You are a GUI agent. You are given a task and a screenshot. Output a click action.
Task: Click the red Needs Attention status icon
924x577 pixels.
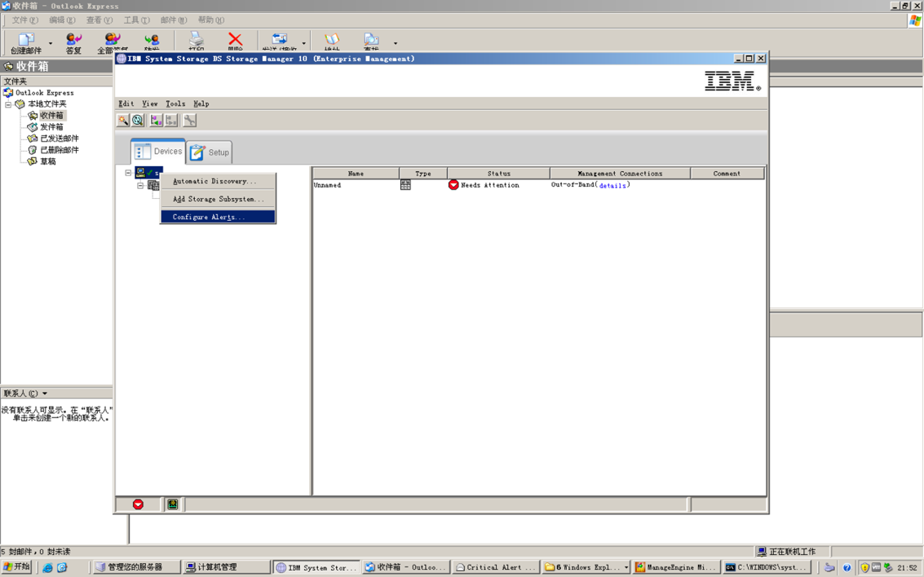(x=453, y=185)
